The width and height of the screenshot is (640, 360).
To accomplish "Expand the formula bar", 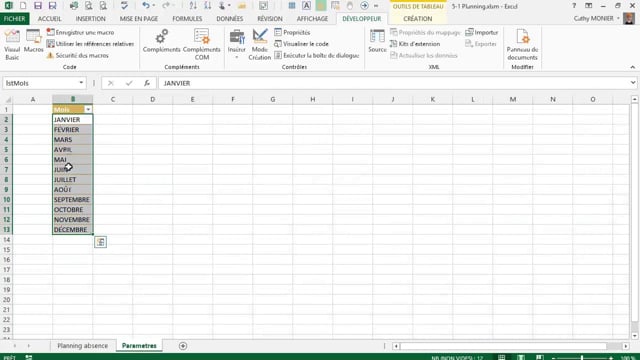I will tap(633, 83).
